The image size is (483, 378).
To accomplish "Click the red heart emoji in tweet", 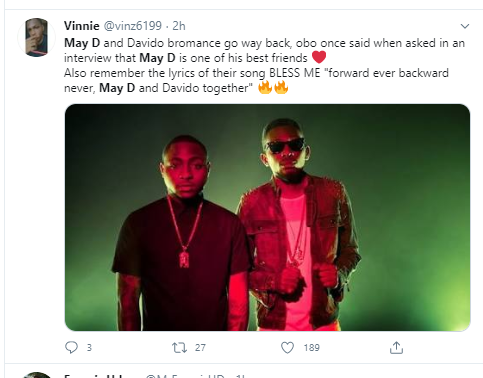I will click(319, 57).
